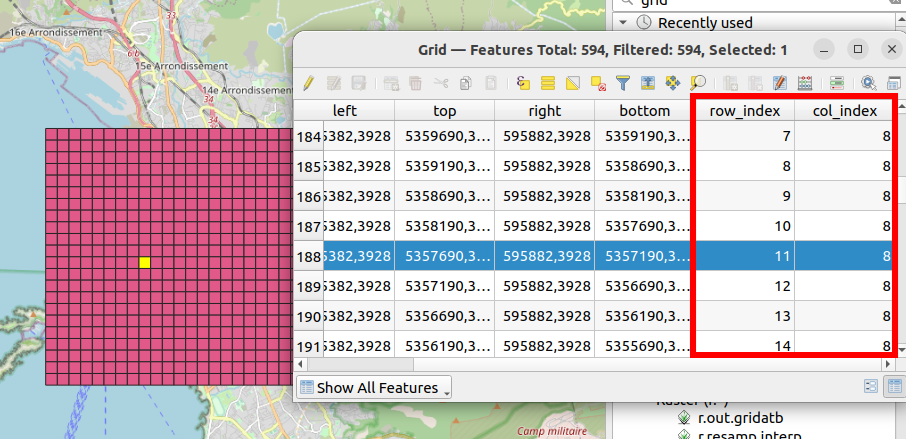The image size is (906, 439).
Task: Toggle editing mode pencil icon
Action: (309, 83)
